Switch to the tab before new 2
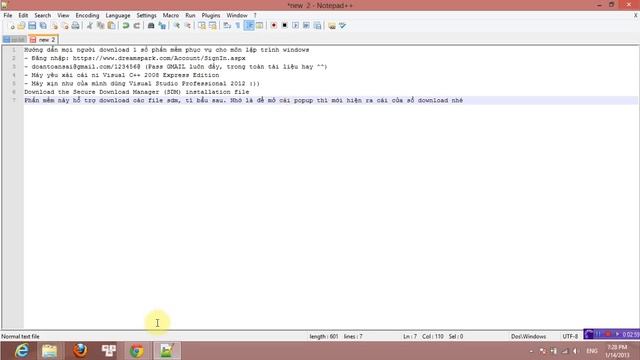 [x=14, y=40]
